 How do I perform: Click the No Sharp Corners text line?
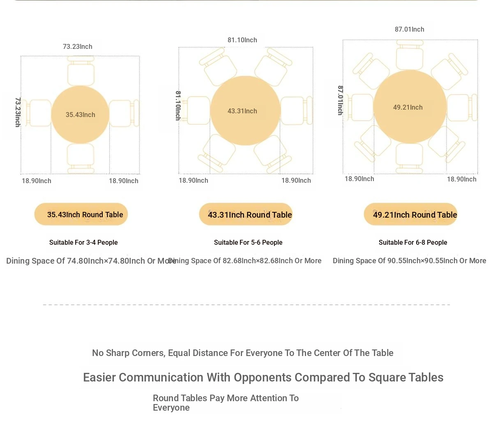243,353
